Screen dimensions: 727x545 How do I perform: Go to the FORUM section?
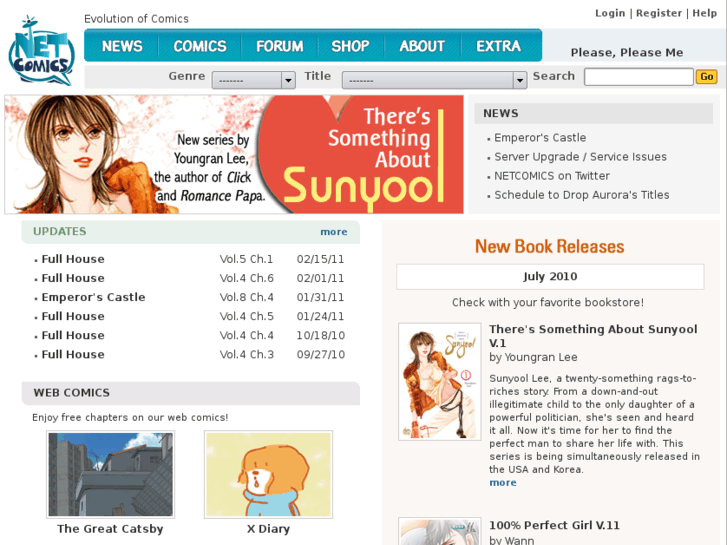[280, 46]
